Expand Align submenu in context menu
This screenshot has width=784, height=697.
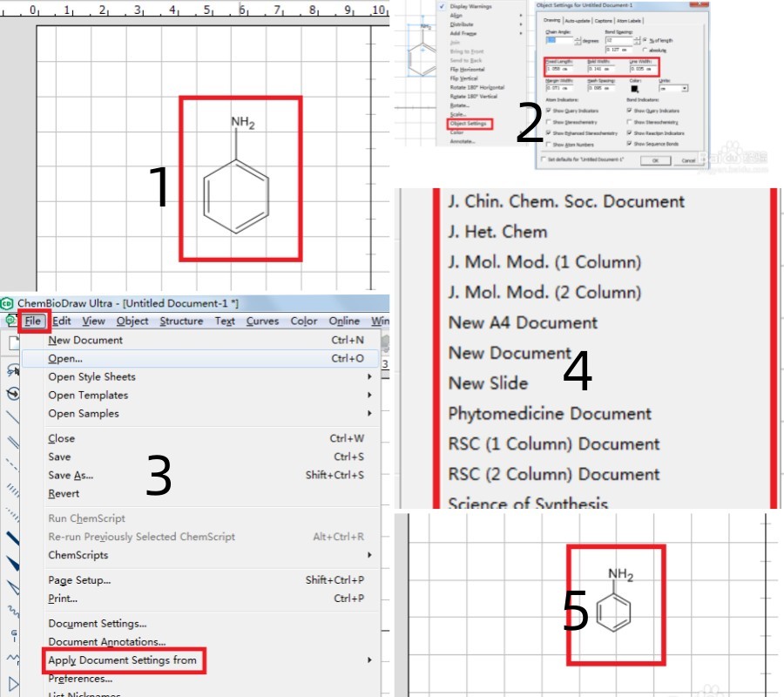pos(521,16)
